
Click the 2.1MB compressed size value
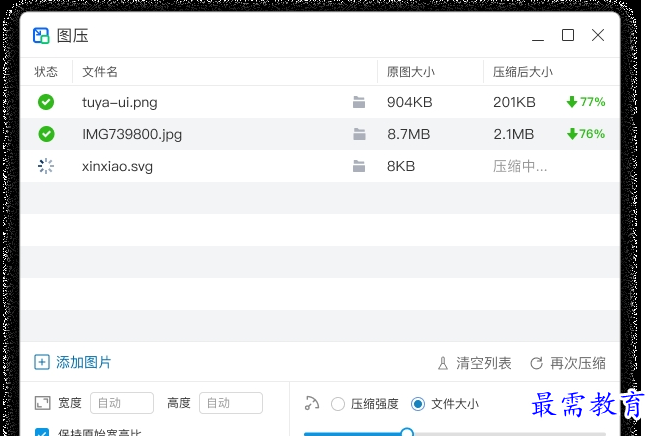coord(513,134)
